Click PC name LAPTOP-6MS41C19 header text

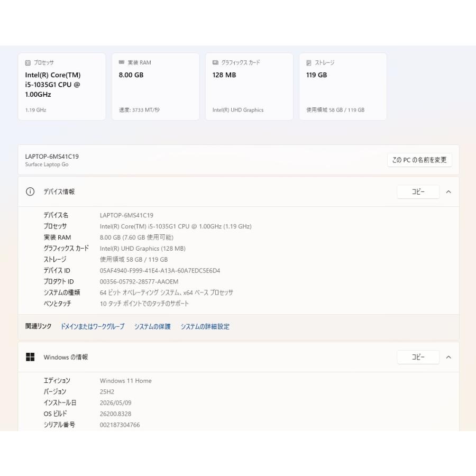52,157
